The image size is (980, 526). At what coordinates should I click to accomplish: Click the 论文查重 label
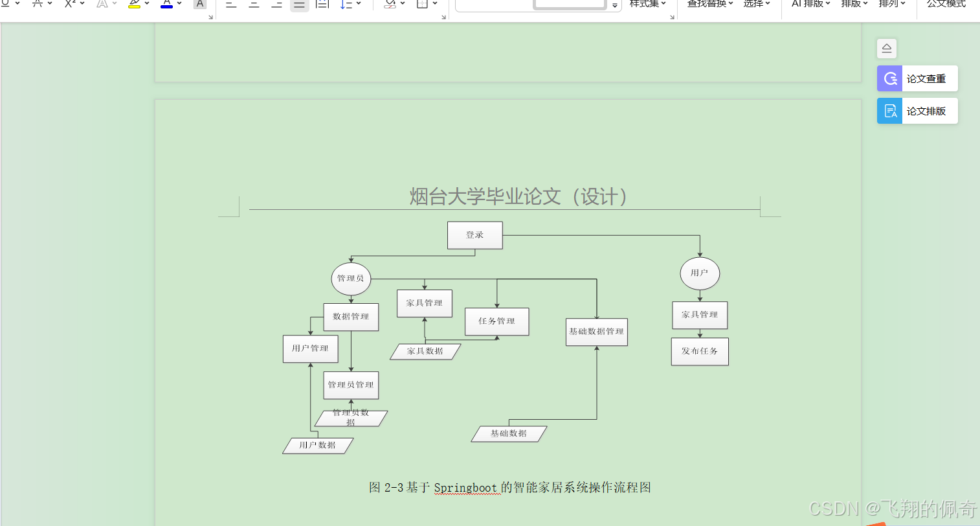926,78
